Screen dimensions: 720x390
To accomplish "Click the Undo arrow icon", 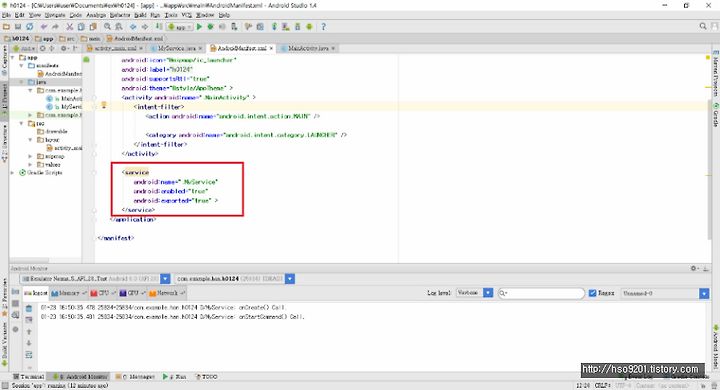I will tap(44, 27).
